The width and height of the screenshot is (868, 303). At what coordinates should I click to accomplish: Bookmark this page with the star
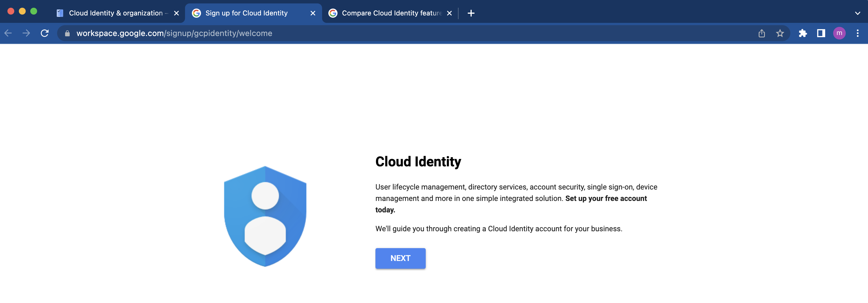pyautogui.click(x=780, y=33)
